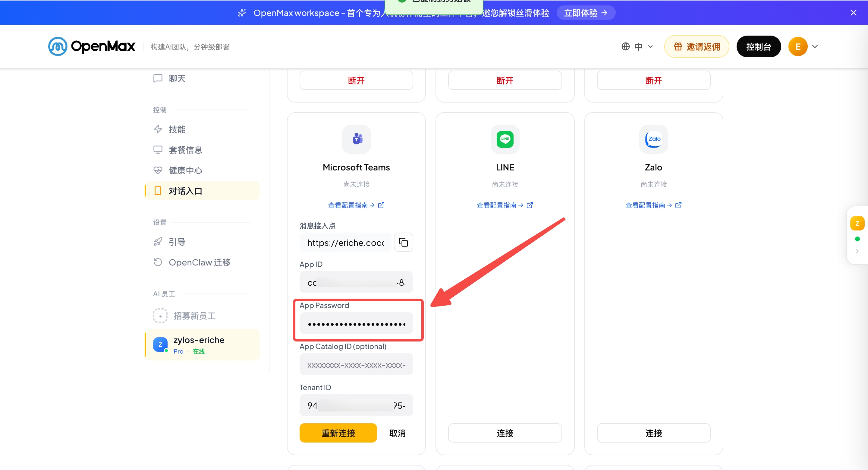
Task: Click the heartbeat icon beside 健康中心
Action: [158, 170]
